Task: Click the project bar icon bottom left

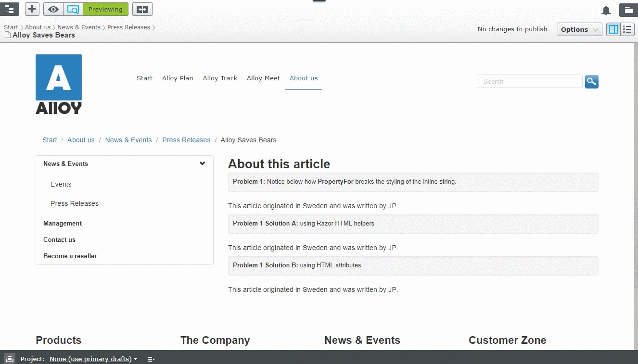Action: 10,358
